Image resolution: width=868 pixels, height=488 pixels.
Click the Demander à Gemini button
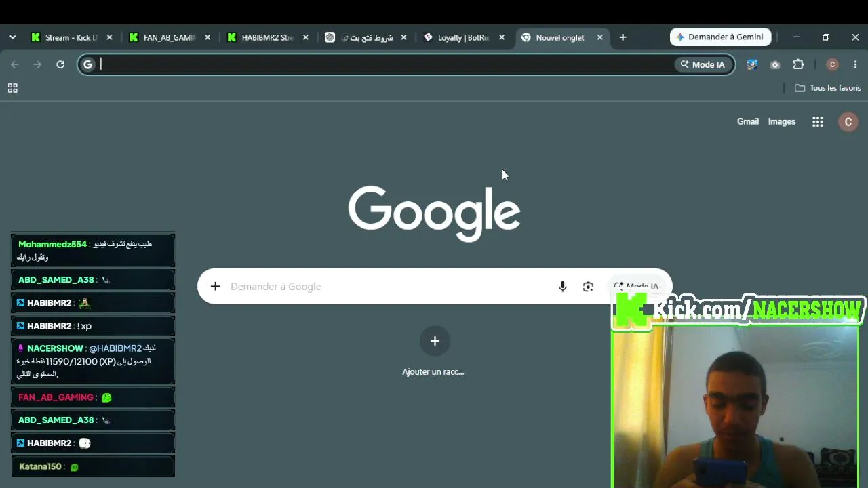720,37
